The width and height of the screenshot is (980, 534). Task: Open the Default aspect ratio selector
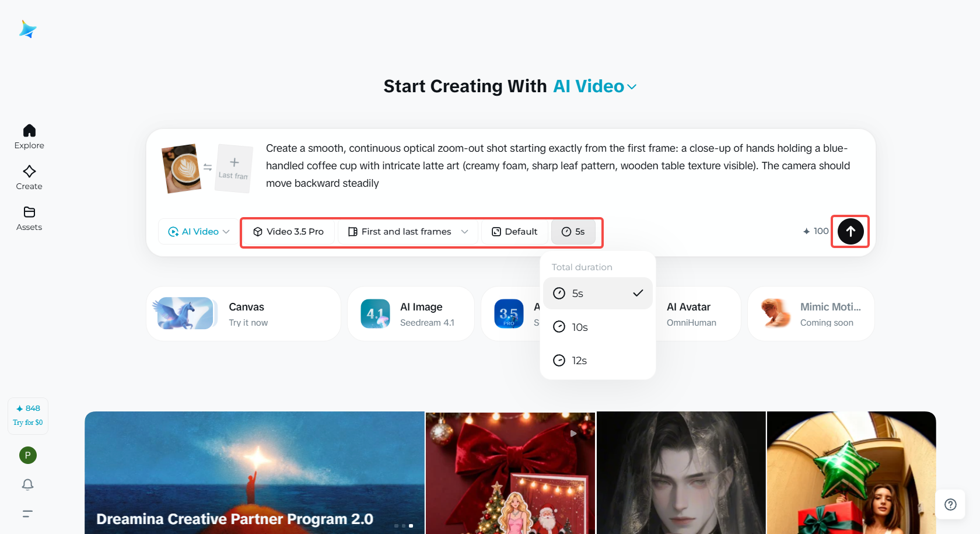514,232
